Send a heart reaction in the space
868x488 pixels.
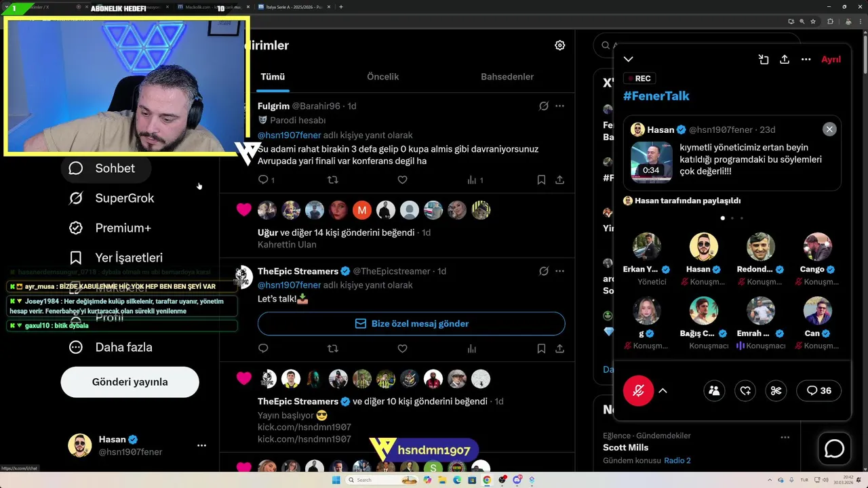point(745,390)
